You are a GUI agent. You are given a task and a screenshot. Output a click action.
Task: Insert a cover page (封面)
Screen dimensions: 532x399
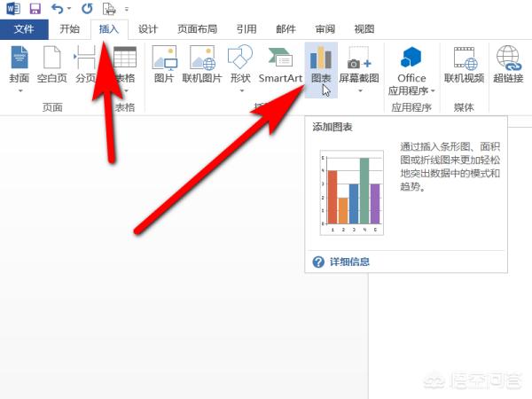coord(20,65)
